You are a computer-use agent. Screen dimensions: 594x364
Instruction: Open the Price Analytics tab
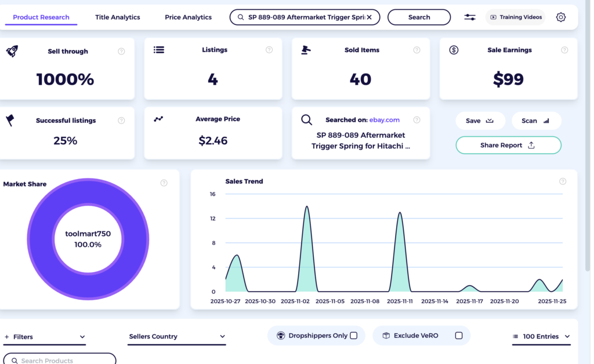click(x=188, y=17)
